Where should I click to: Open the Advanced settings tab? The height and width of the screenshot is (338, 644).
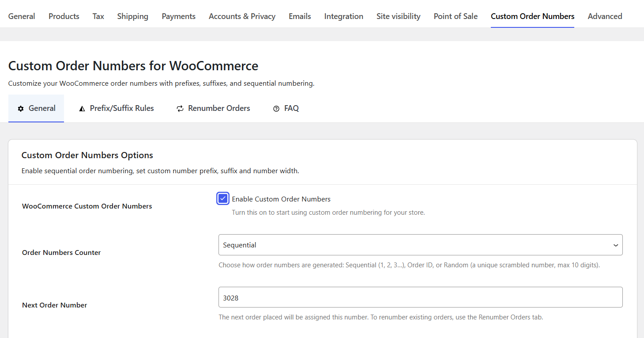coord(605,16)
